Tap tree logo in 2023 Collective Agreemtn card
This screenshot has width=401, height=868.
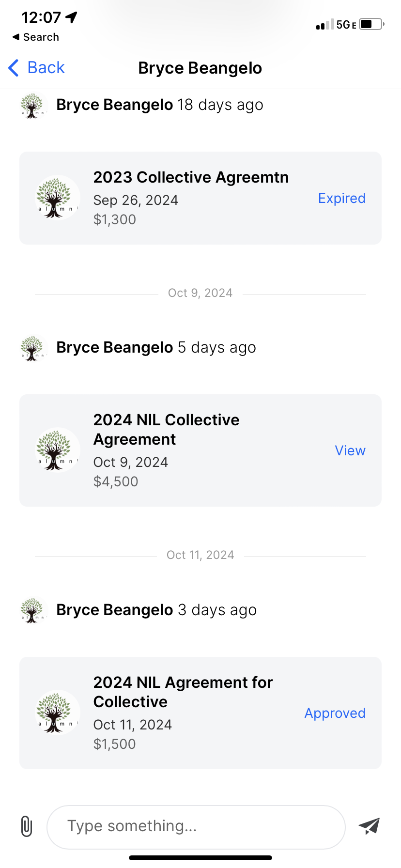pos(57,198)
